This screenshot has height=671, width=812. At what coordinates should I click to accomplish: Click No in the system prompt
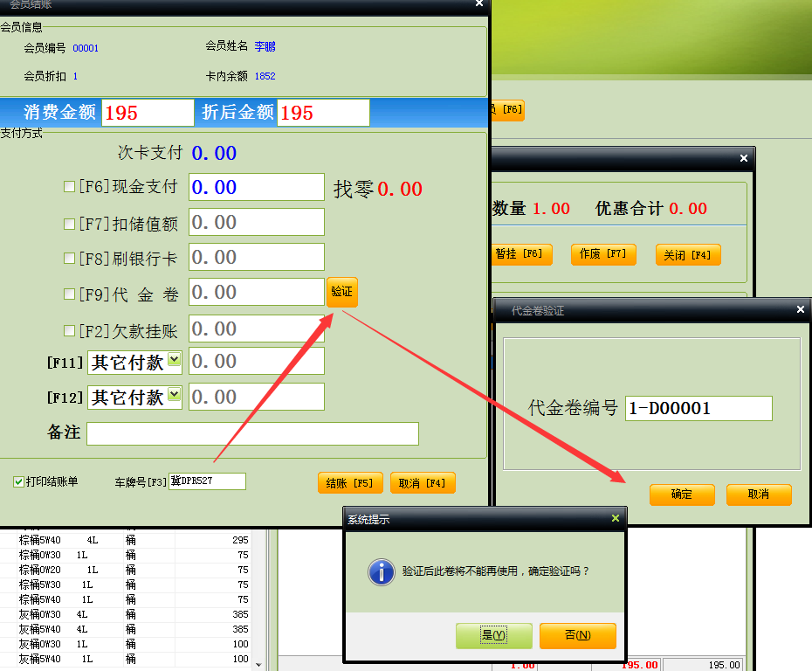(577, 635)
